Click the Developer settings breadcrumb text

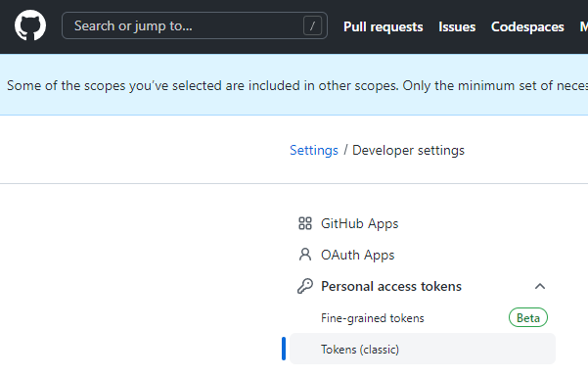tap(408, 150)
